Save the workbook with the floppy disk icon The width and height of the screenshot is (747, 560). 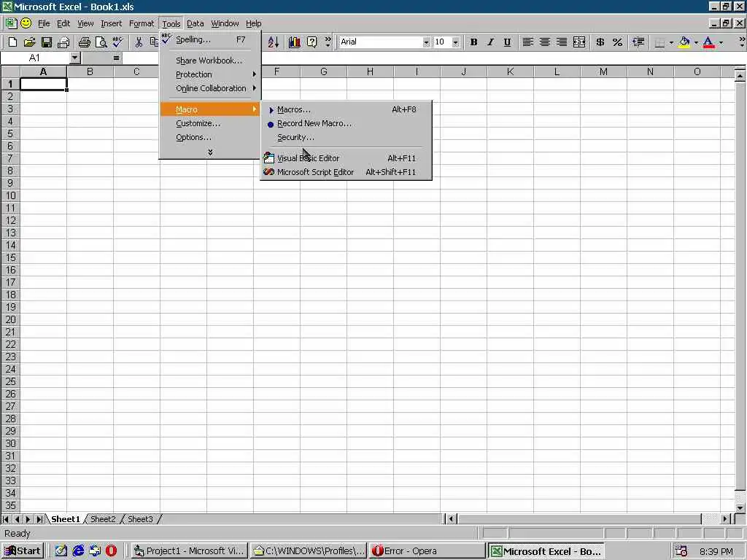click(46, 42)
